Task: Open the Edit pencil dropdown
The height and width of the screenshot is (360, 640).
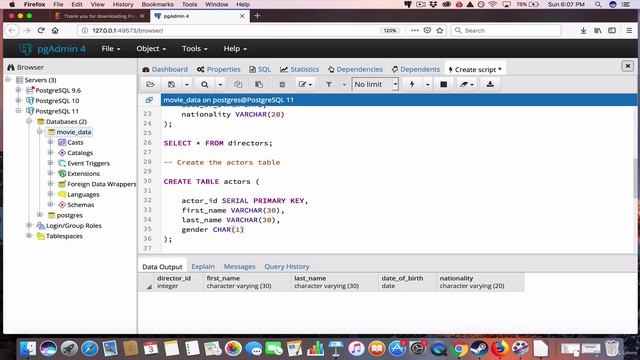Action: click(x=305, y=84)
